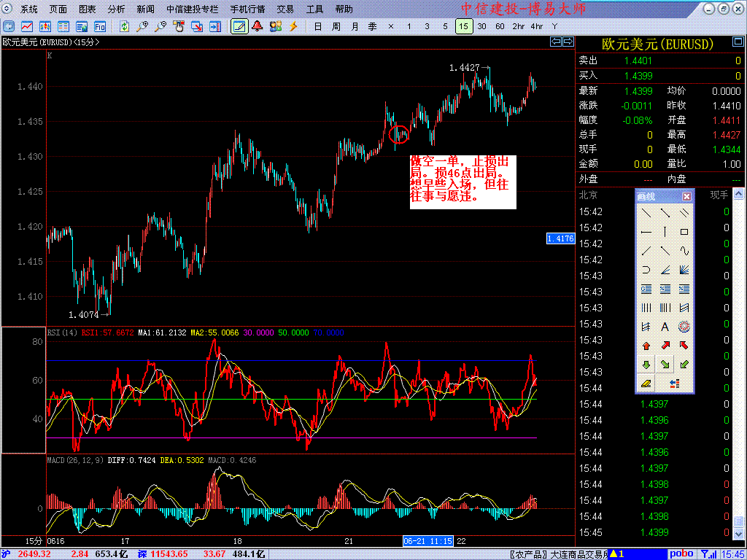747x560 pixels.
Task: Select the text A annotation tool
Action: pyautogui.click(x=665, y=327)
